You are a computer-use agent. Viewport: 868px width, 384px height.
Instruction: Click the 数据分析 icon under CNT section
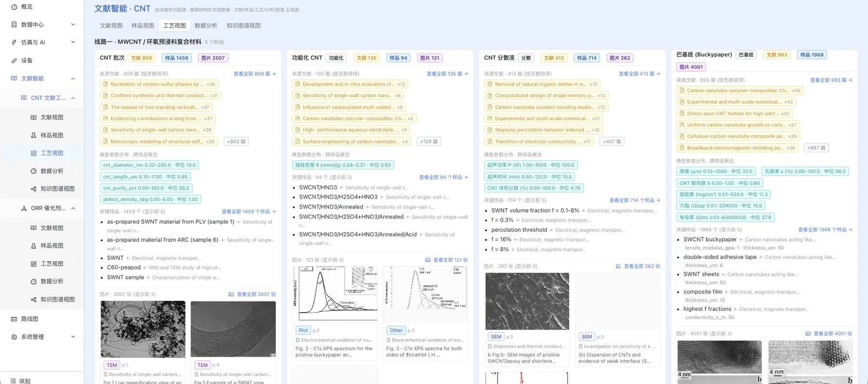click(33, 171)
